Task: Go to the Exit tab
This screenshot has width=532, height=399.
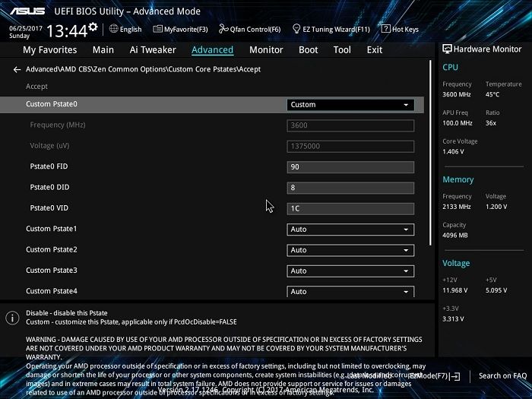Action: coord(375,50)
